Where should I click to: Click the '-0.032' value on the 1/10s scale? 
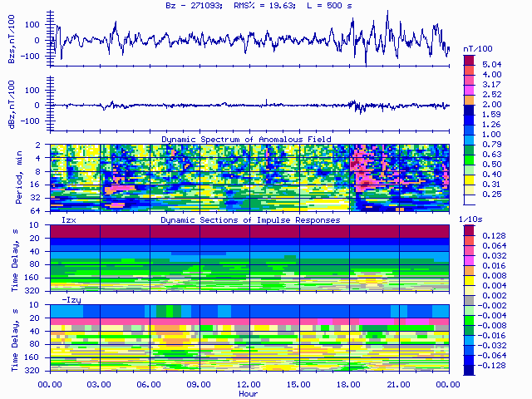click(491, 346)
